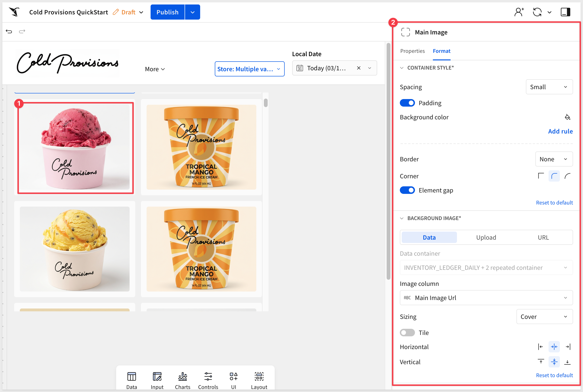Switch to the Properties tab
The width and height of the screenshot is (583, 392).
[412, 51]
